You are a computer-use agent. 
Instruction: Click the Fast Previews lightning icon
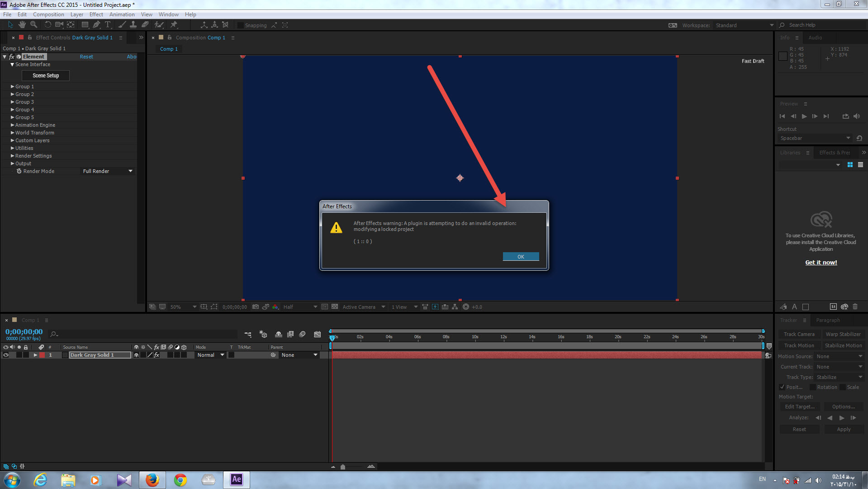(x=435, y=307)
